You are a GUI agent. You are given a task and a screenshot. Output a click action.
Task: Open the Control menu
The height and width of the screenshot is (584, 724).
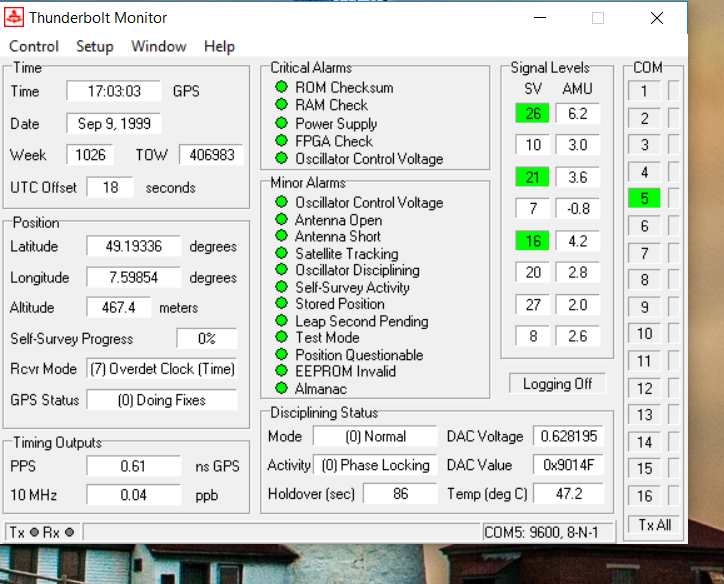click(x=34, y=46)
